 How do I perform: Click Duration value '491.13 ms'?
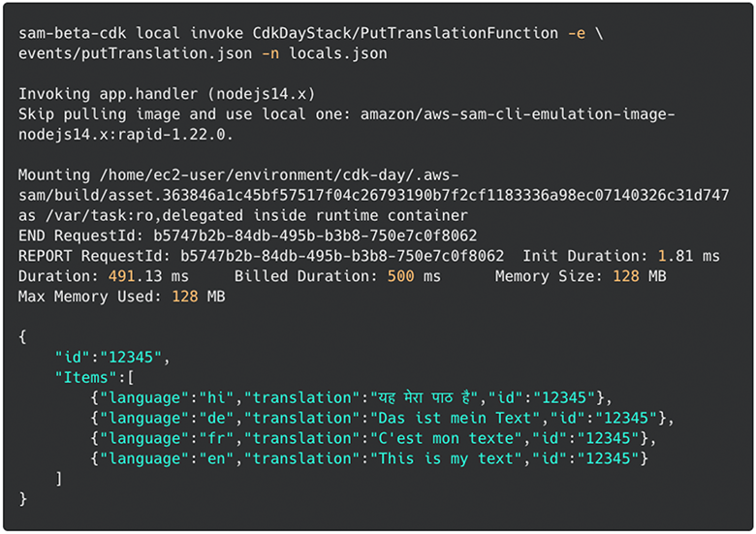[148, 276]
